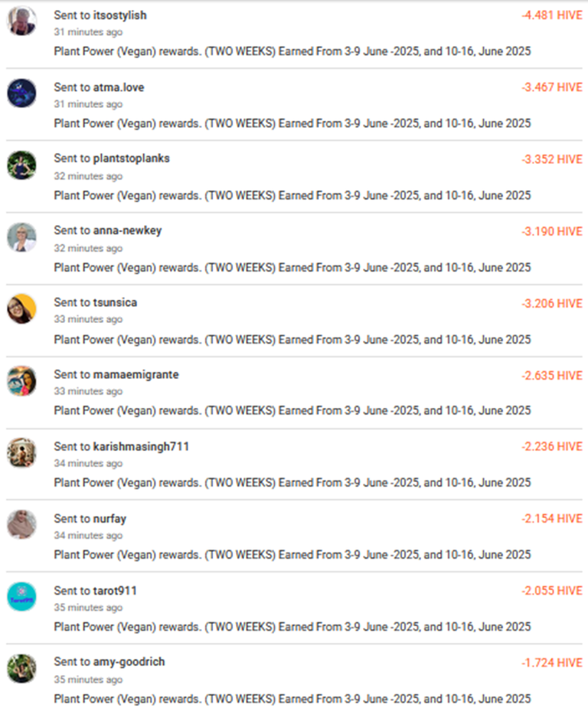588x711 pixels.
Task: Select the -1.724 HIVE transfer amount
Action: tap(552, 663)
